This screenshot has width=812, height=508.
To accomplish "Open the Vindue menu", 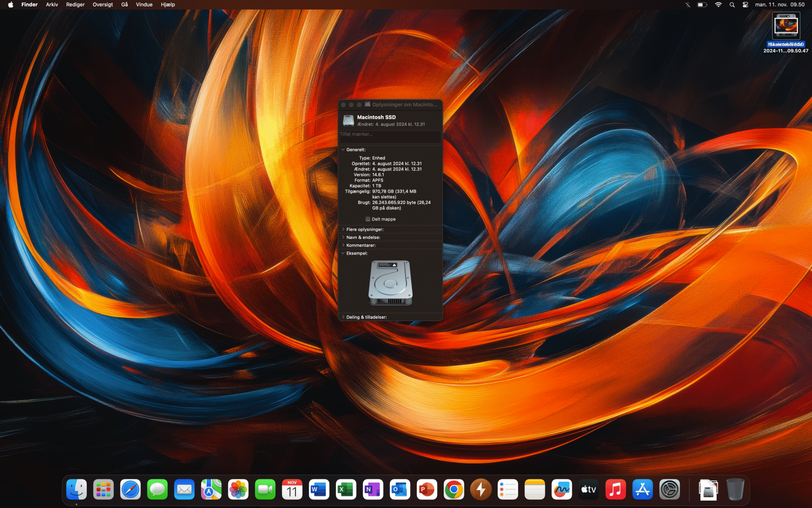I will pos(144,5).
